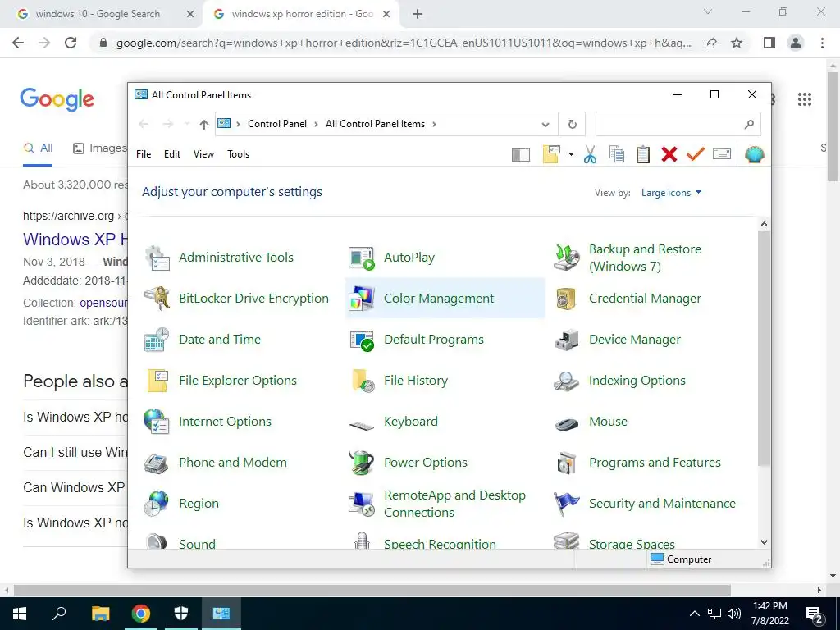Open Credential Manager safe icon

pos(567,299)
